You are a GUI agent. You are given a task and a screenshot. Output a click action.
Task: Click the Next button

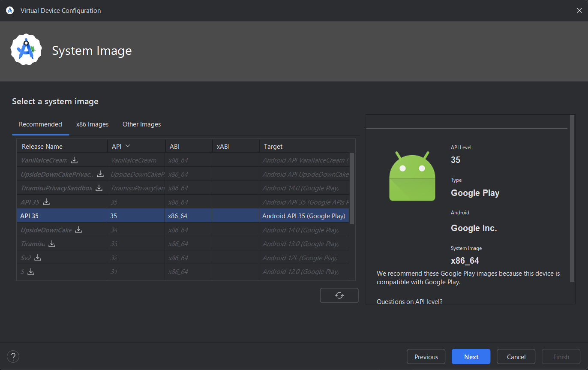(x=471, y=357)
